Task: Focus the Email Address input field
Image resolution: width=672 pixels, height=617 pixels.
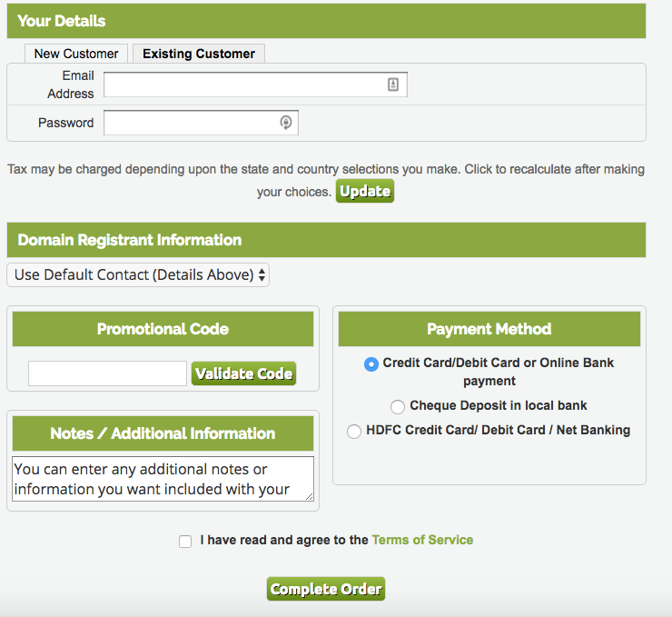Action: [x=245, y=85]
